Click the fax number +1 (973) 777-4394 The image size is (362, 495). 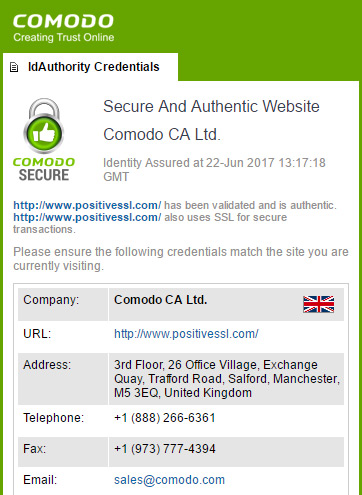tap(165, 449)
